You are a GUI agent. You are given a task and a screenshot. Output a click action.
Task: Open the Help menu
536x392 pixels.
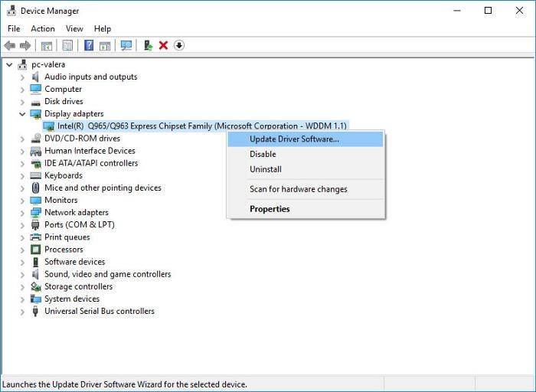coord(103,28)
